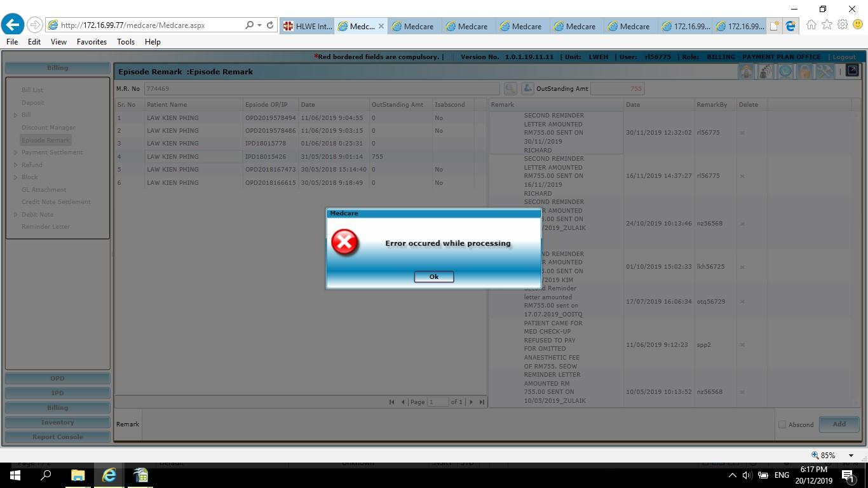Image resolution: width=868 pixels, height=488 pixels.
Task: Open the 85% zoom level dropdown
Action: coord(851,455)
